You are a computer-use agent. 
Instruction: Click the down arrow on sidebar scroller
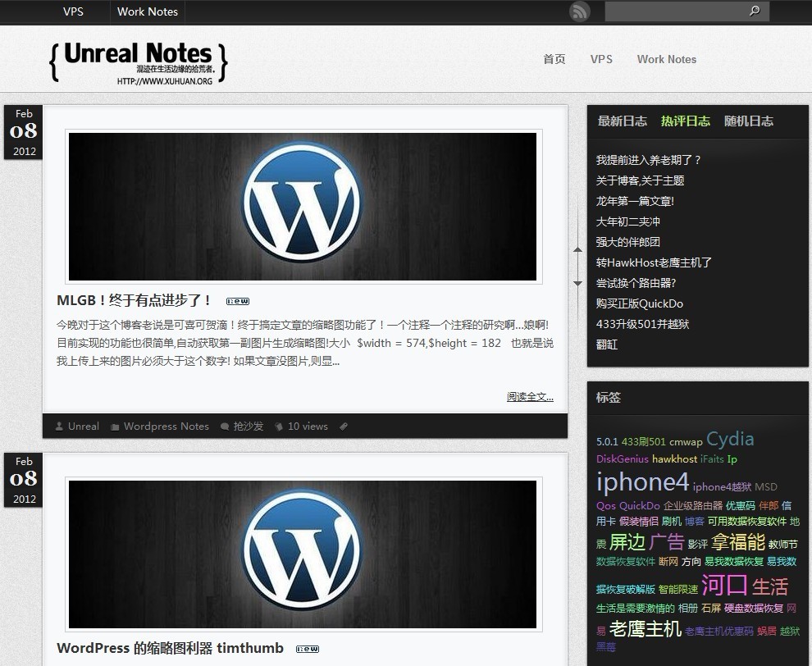pyautogui.click(x=578, y=283)
